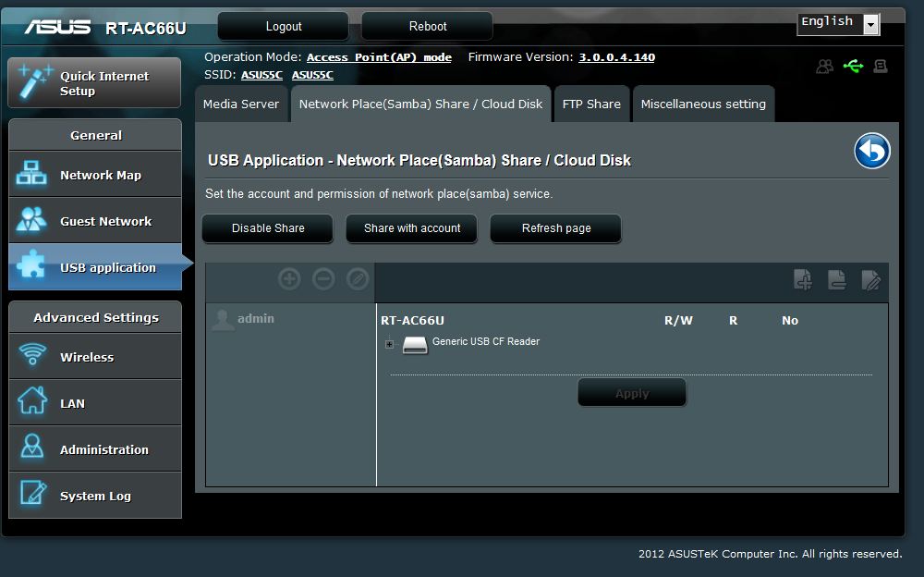Screen dimensions: 924x577
Task: Open Wireless settings menu item
Action: 95,356
